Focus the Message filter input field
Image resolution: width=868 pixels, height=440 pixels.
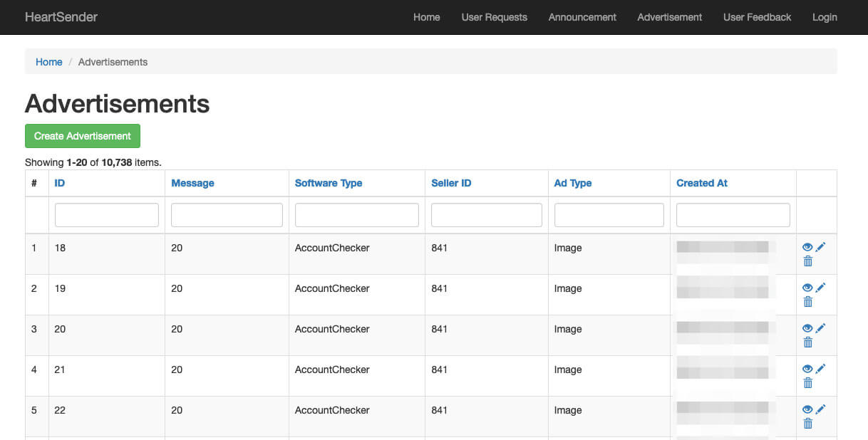pos(227,215)
